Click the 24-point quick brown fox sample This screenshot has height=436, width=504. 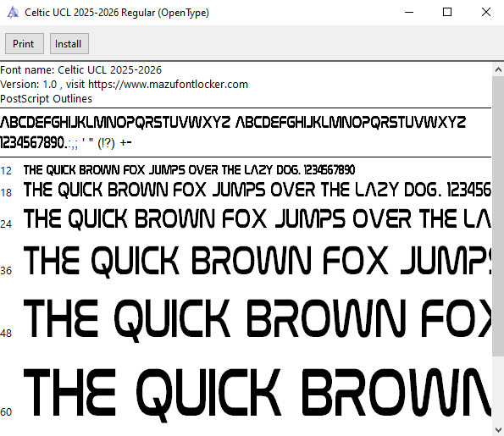tap(258, 219)
